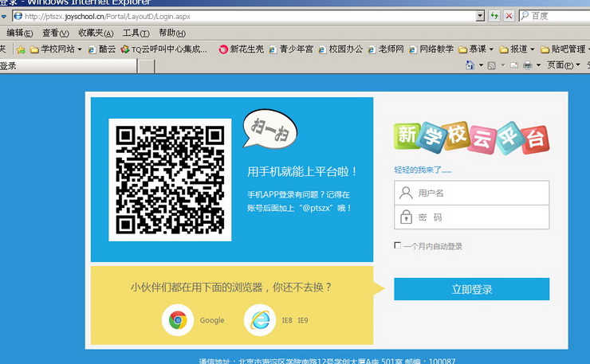Image resolution: width=590 pixels, height=364 pixels.
Task: Click the red stop loading icon
Action: pyautogui.click(x=508, y=16)
